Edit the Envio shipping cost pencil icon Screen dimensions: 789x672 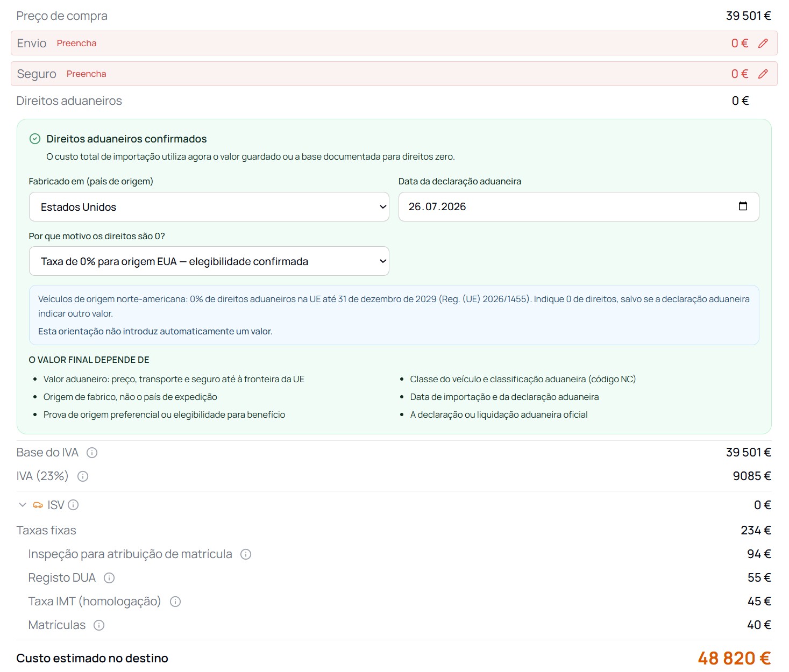point(763,44)
